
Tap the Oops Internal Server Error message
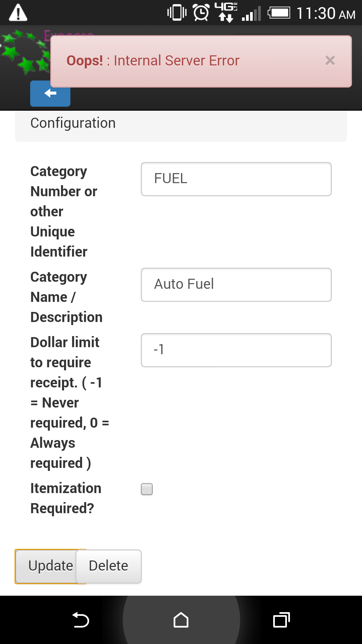(153, 61)
